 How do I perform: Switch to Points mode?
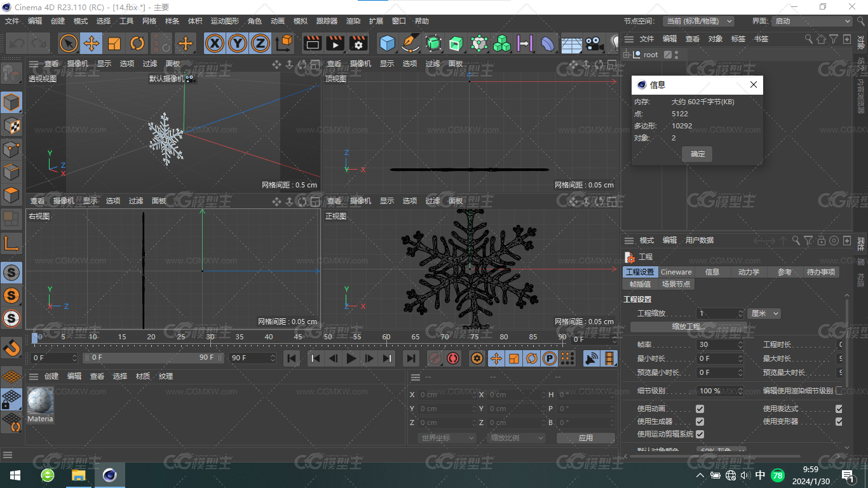[11, 149]
